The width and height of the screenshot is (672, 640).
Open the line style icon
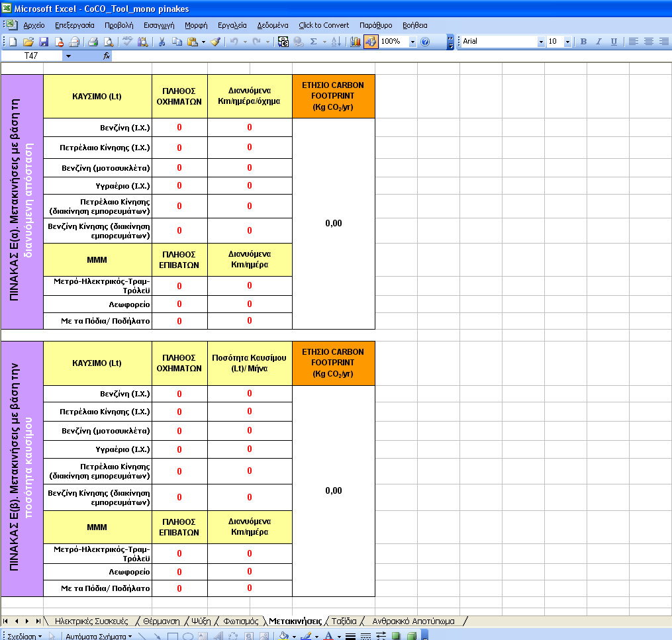[351, 637]
